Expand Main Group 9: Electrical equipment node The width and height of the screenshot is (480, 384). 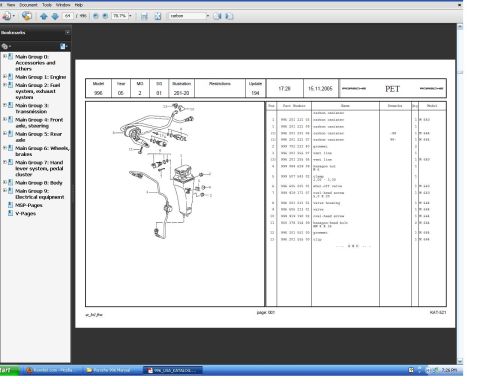pyautogui.click(x=5, y=190)
